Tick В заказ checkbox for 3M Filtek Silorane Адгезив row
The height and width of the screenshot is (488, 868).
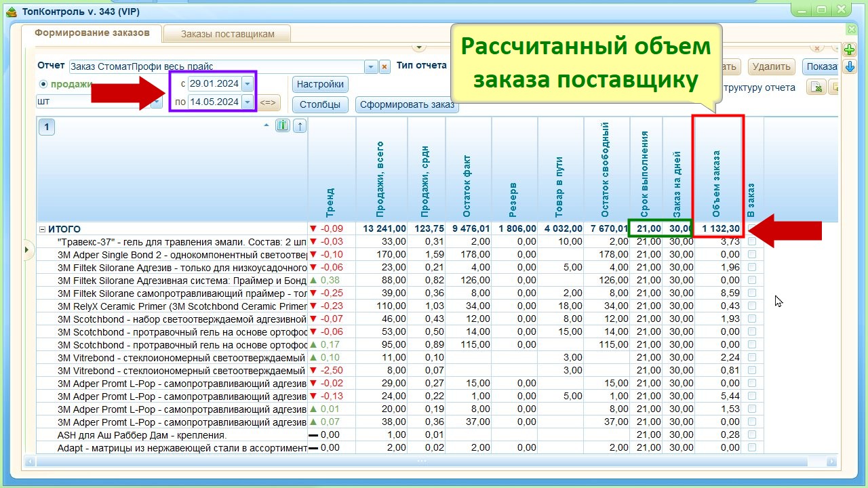click(751, 267)
